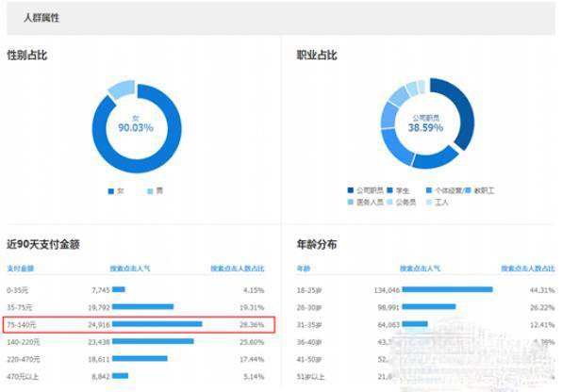Sort payment table by 搜索点击人数占比 header
The height and width of the screenshot is (392, 562).
(238, 269)
